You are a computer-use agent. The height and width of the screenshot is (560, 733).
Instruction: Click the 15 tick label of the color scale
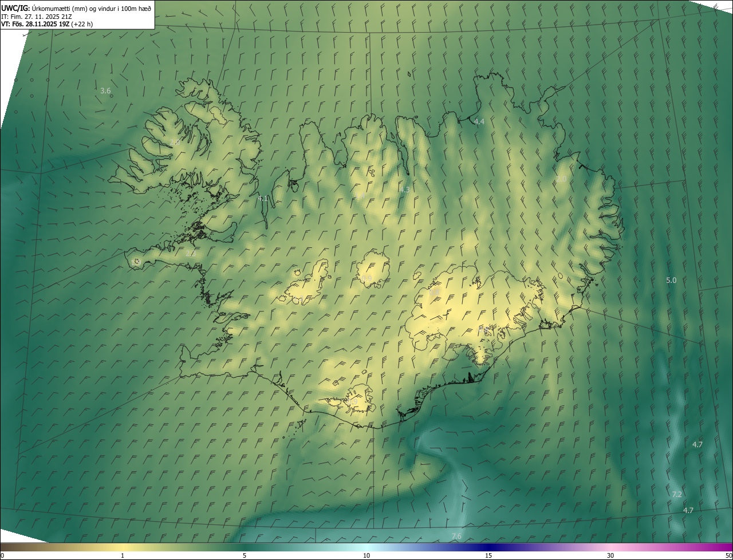[488, 555]
